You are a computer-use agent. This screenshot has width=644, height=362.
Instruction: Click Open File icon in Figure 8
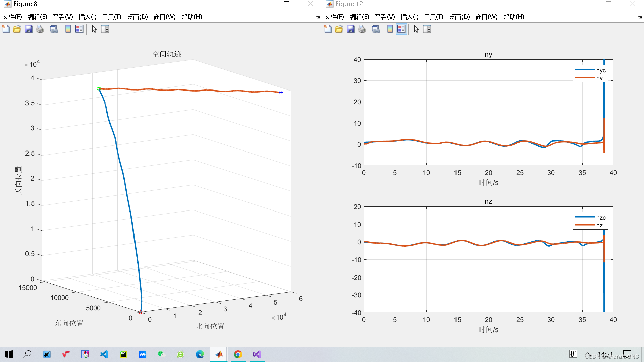(x=17, y=29)
